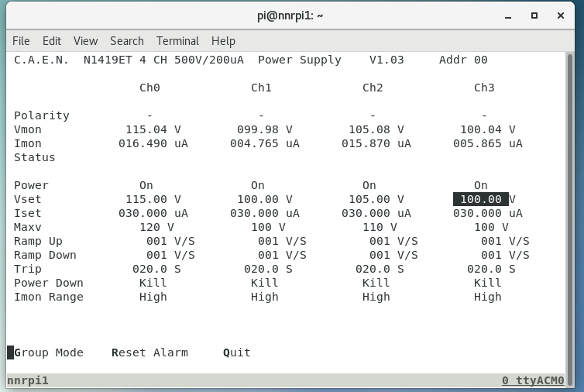Click the Reset Alarm command
The image size is (584, 392).
tap(149, 352)
